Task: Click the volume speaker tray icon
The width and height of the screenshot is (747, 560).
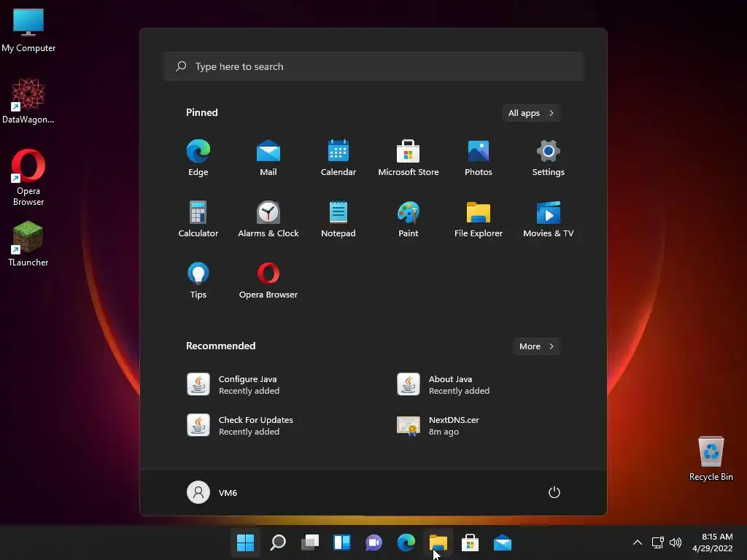Action: (676, 542)
